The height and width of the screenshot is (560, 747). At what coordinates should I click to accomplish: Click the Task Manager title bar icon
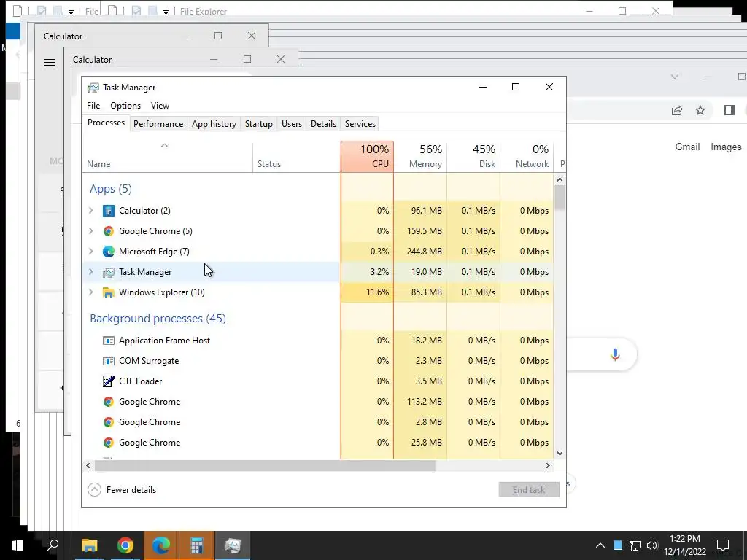93,87
